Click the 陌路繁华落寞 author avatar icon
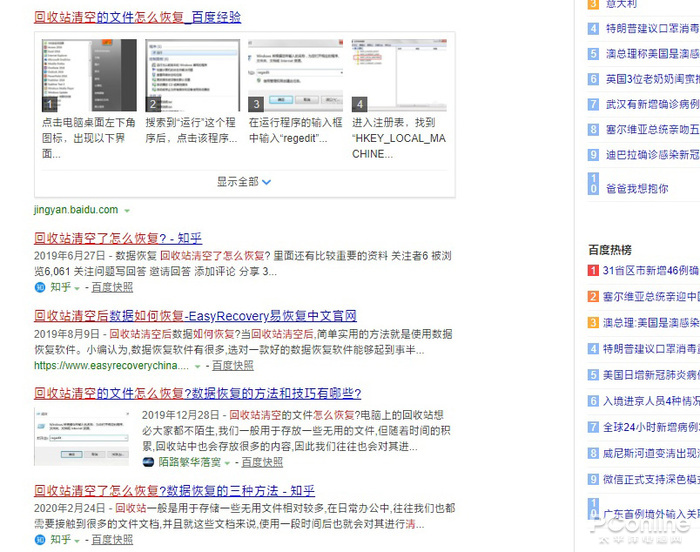This screenshot has width=700, height=552. tap(148, 462)
